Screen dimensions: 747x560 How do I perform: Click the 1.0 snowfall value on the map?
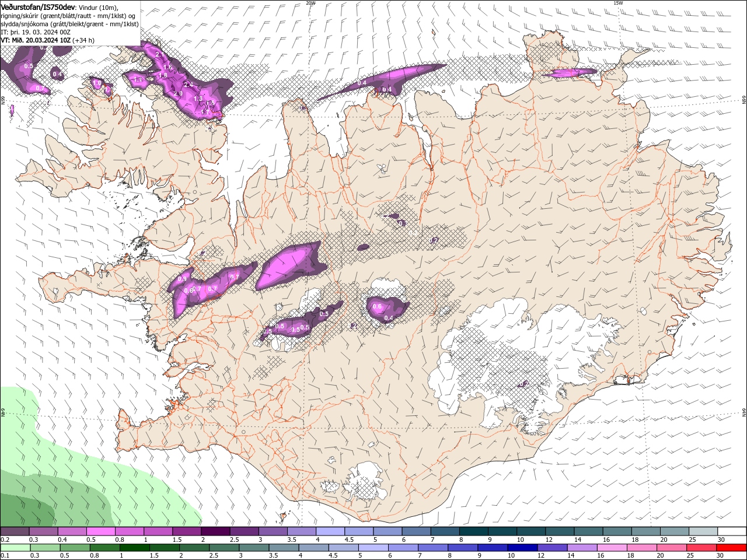(x=97, y=84)
